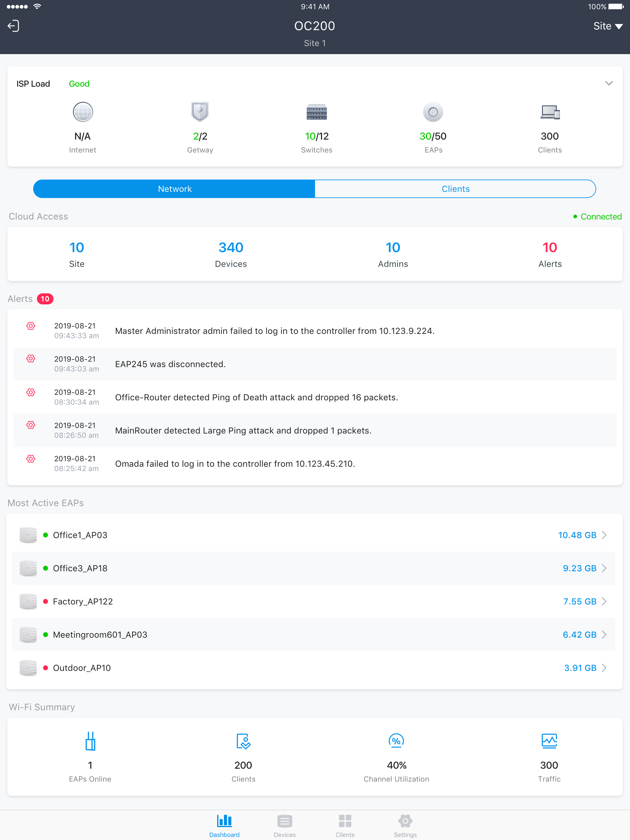Tap the EAPs access point icon
The height and width of the screenshot is (840, 630).
433,112
